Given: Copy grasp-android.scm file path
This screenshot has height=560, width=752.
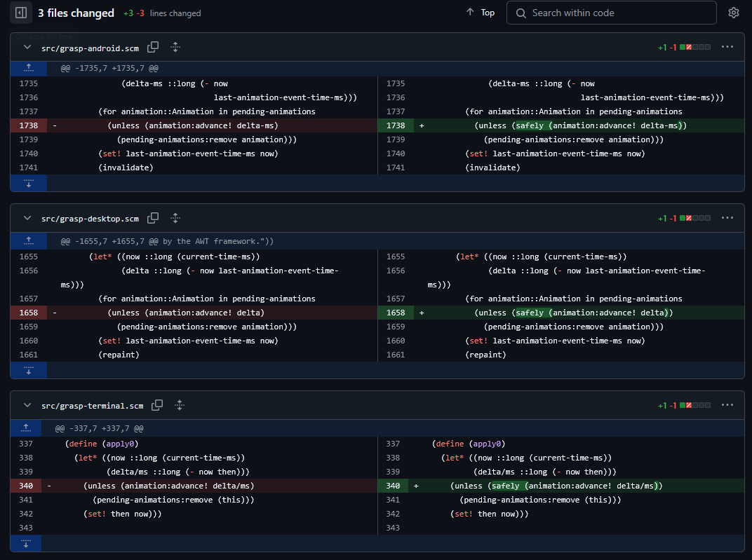Looking at the screenshot, I should [x=153, y=47].
